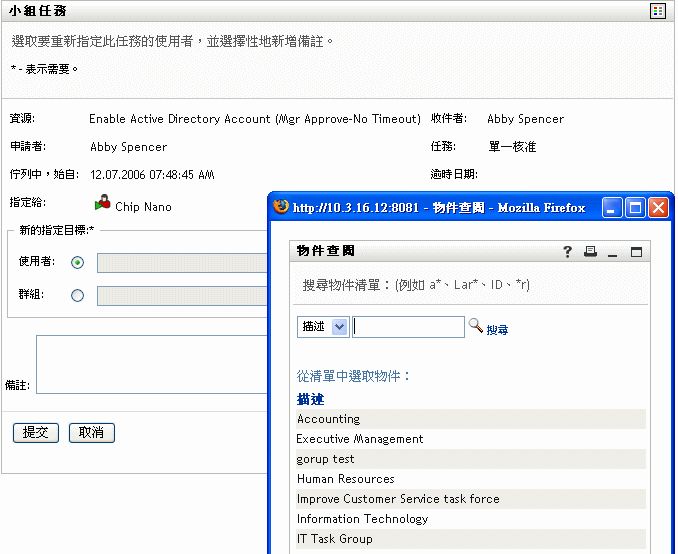Click the Chip Nano user icon
The image size is (678, 554).
click(102, 202)
